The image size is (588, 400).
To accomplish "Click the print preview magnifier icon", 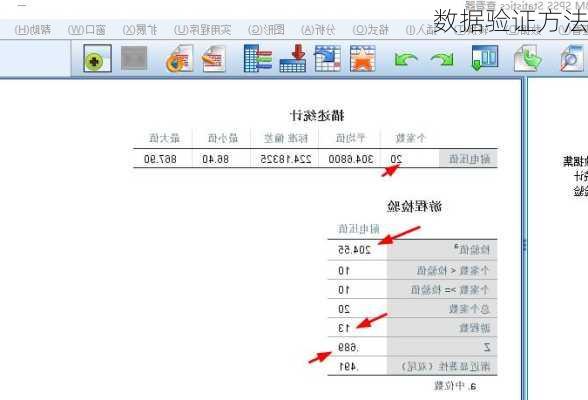I will (x=572, y=58).
